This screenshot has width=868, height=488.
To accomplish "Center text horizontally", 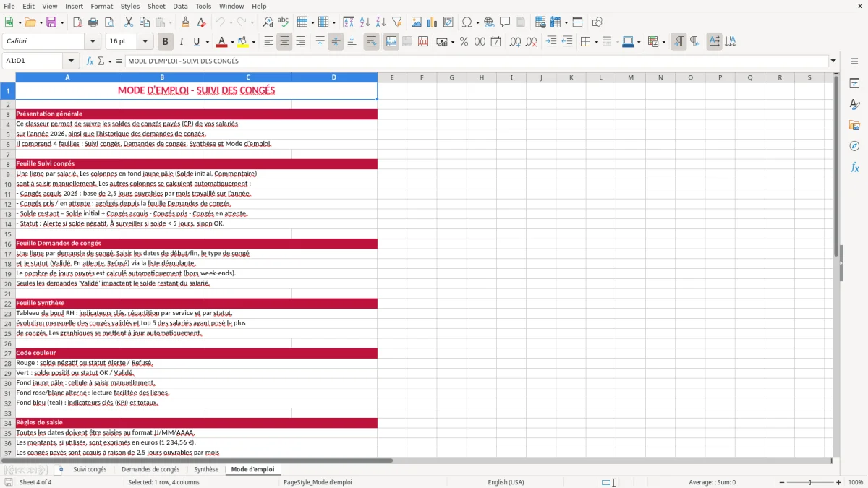I will (x=284, y=42).
